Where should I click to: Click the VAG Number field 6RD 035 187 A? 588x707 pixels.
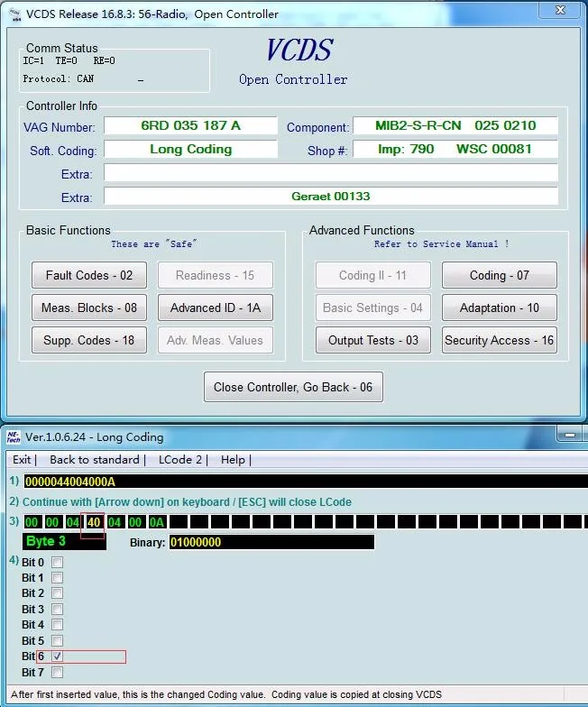(190, 125)
